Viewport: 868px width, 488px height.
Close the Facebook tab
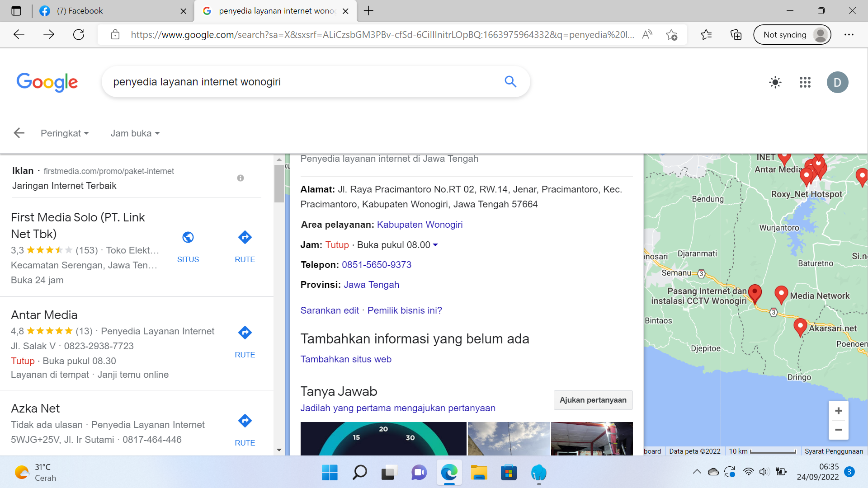[x=183, y=11]
